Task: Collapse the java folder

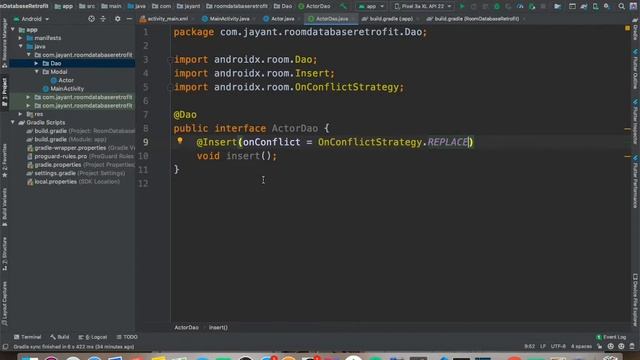Action: [21, 47]
